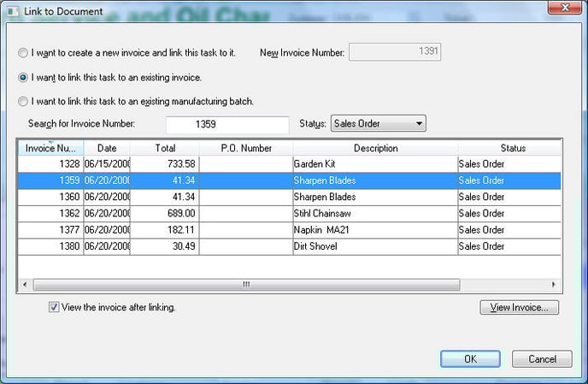This screenshot has width=588, height=384.
Task: Click the Link to Document title bar icon
Action: [x=12, y=12]
